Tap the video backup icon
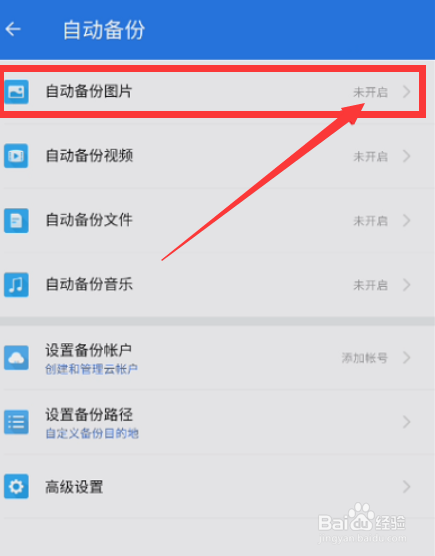The width and height of the screenshot is (435, 556). point(16,156)
